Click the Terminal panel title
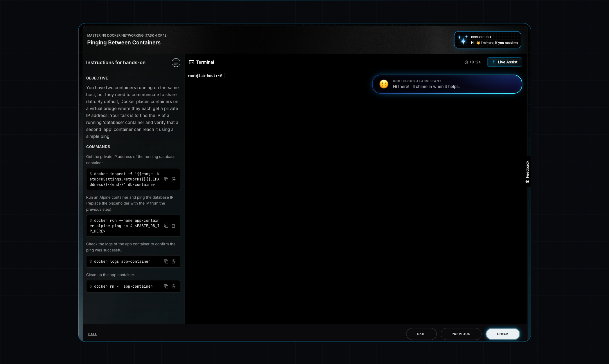609x364 pixels. [205, 62]
